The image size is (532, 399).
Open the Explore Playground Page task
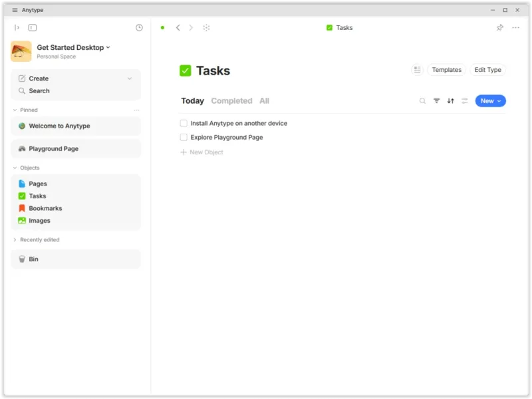pos(227,137)
